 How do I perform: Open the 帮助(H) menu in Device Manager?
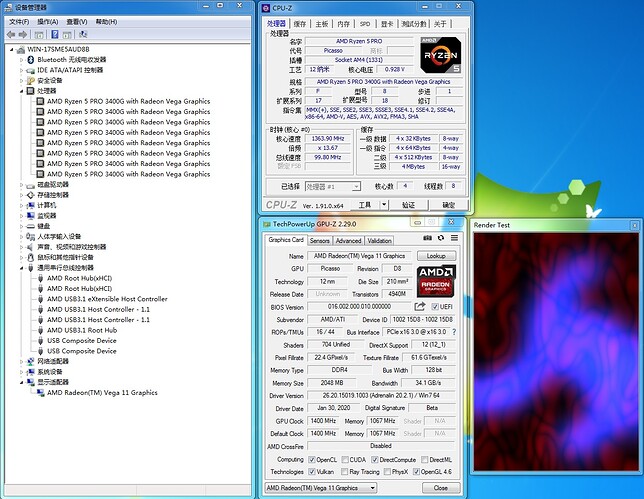pyautogui.click(x=106, y=21)
